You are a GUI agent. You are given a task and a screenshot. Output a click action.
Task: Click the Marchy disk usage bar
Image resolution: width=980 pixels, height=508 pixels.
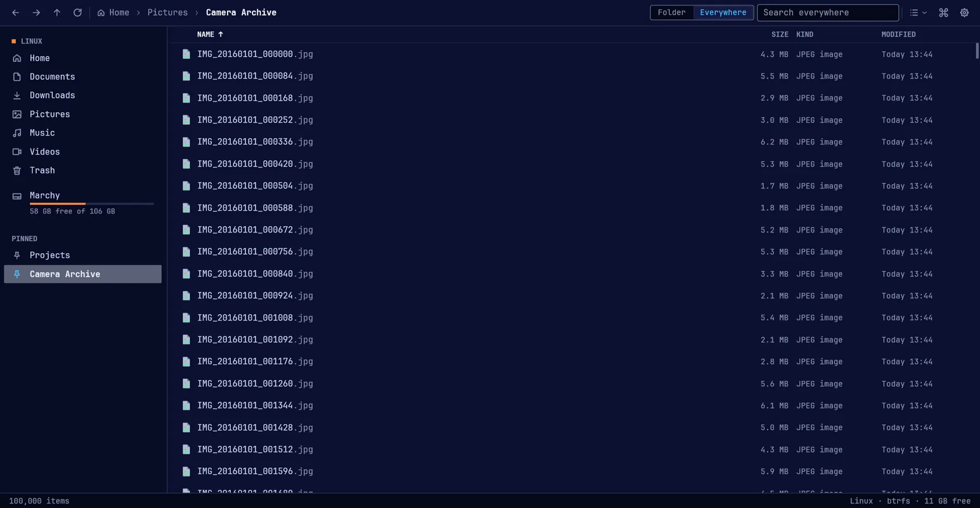91,204
